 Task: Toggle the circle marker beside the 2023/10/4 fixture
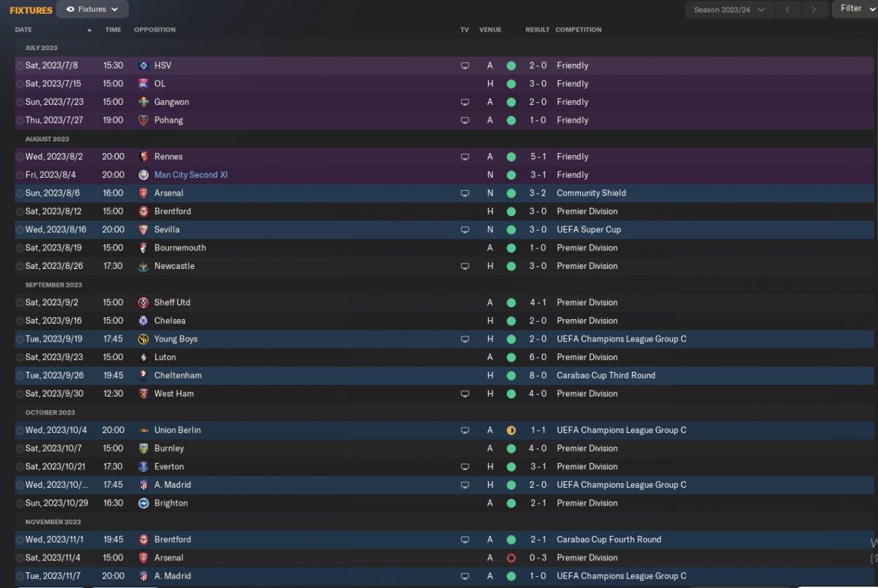point(19,430)
